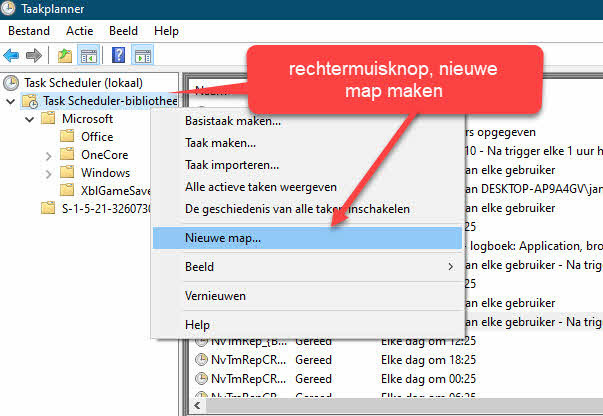Click 'Elke dag om 12:25' trigger cell
This screenshot has height=416, width=603.
(x=428, y=341)
